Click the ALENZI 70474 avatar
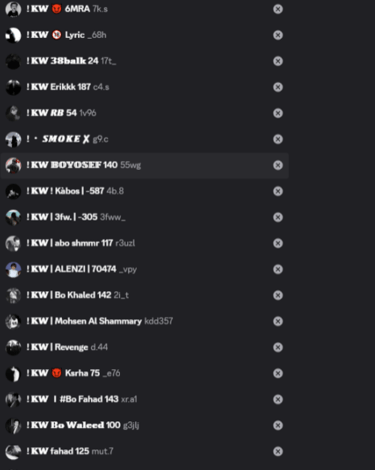 tap(13, 269)
